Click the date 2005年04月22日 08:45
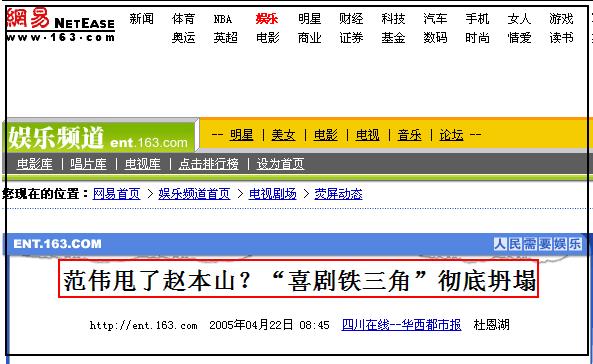 pos(269,325)
